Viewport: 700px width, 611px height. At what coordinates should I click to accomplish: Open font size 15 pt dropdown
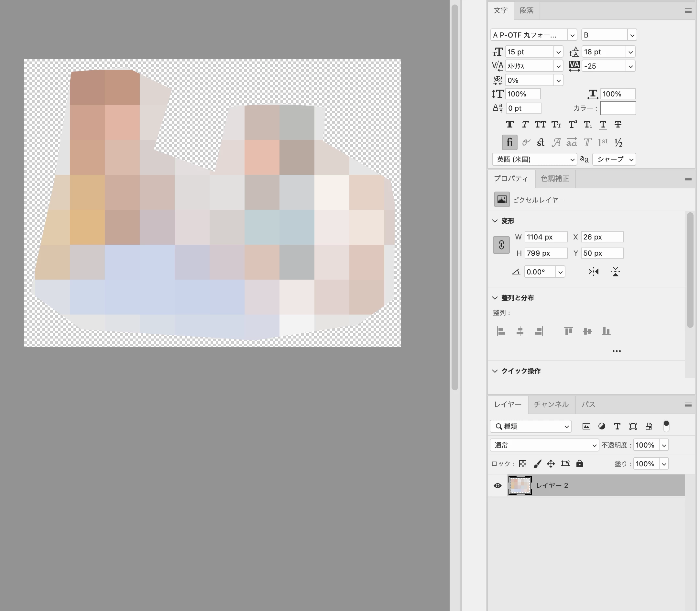558,52
